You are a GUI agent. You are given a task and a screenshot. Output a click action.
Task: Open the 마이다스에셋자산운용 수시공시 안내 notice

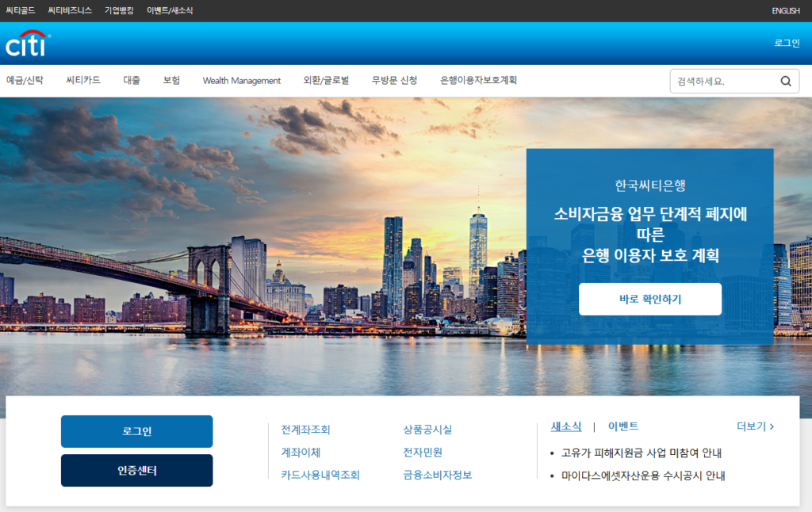[643, 476]
